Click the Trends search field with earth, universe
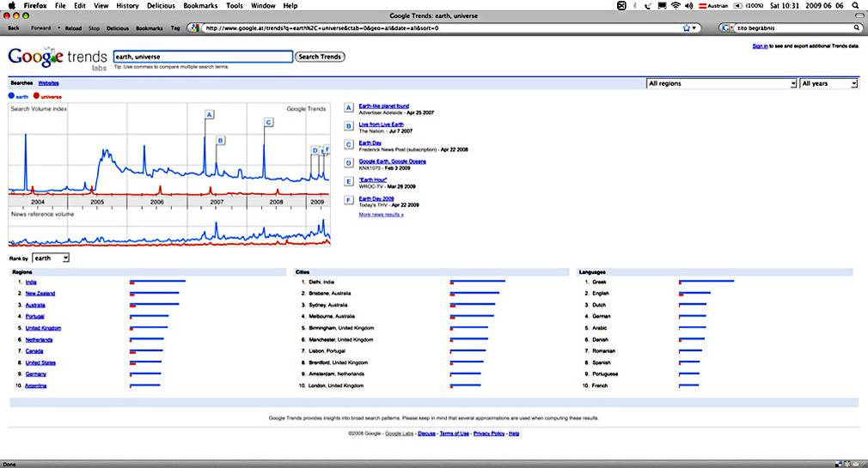Viewport: 868px width, 468px height. click(203, 57)
